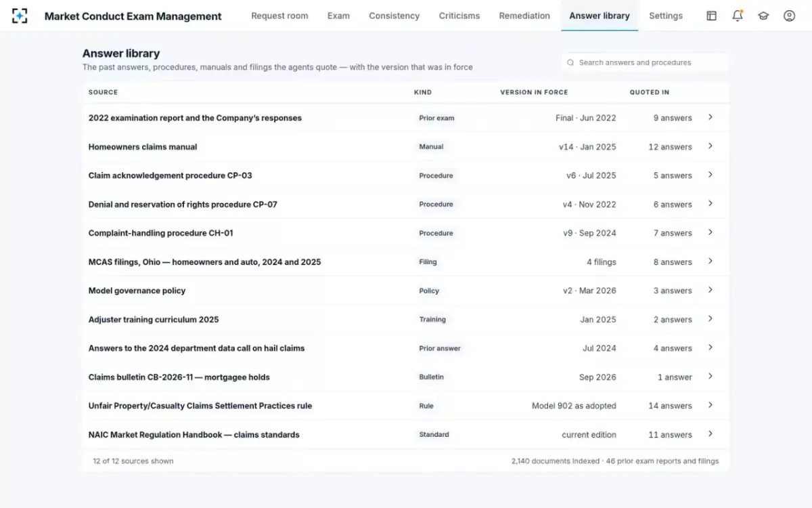The image size is (812, 508).
Task: Select the Answer library tab
Action: point(600,16)
